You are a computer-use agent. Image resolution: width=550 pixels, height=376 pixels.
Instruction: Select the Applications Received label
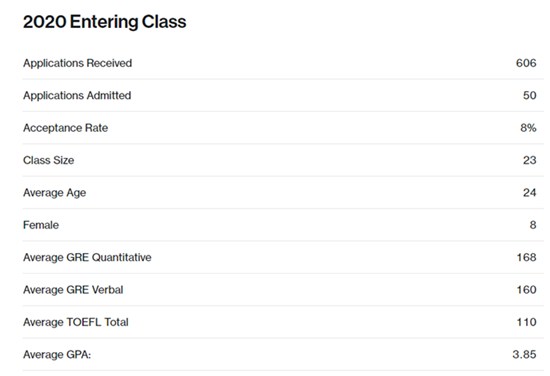click(78, 63)
